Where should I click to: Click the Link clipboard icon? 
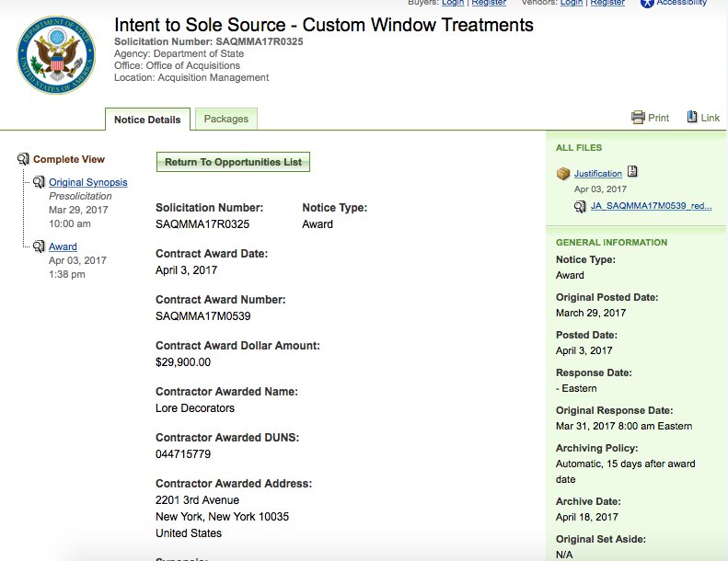point(692,117)
